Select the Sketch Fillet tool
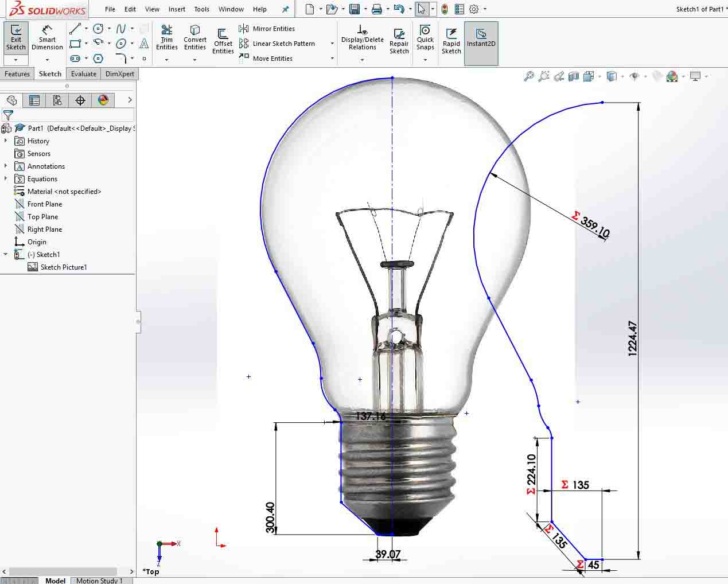Screen dimensions: 728x584 point(121,59)
